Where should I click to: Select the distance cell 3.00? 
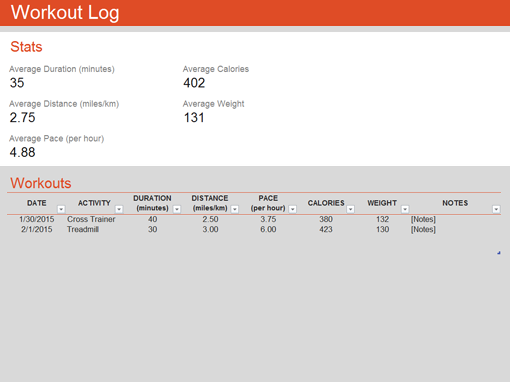pos(210,229)
